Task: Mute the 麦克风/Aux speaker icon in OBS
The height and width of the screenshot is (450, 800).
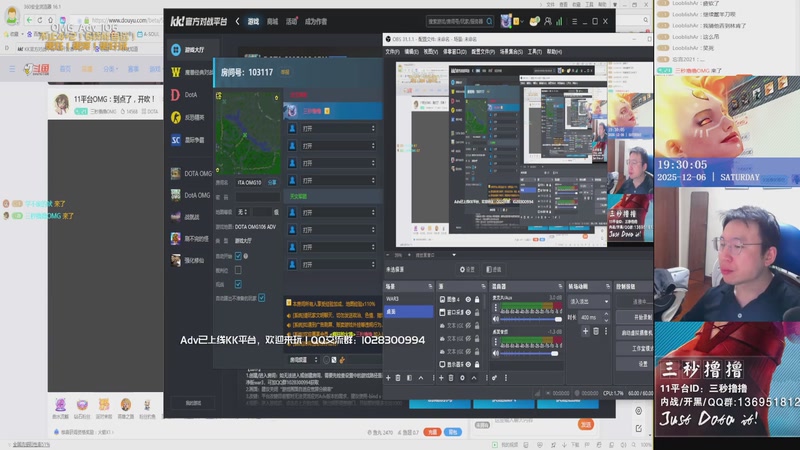Action: 495,319
